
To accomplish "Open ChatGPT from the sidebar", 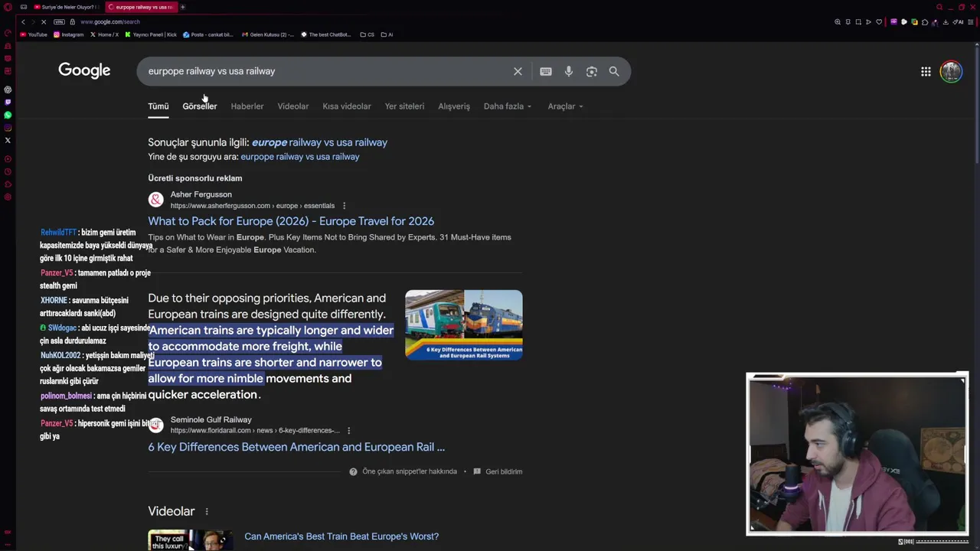I will point(8,90).
